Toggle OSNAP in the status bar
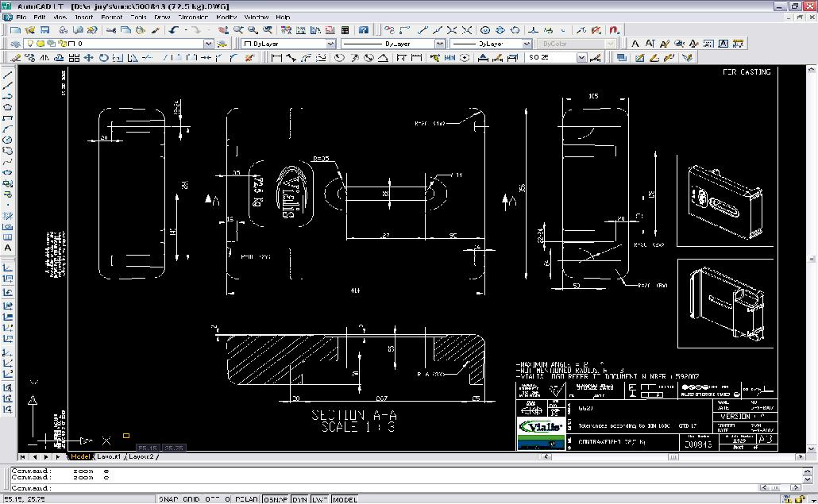Image resolution: width=818 pixels, height=504 pixels. coord(276,499)
